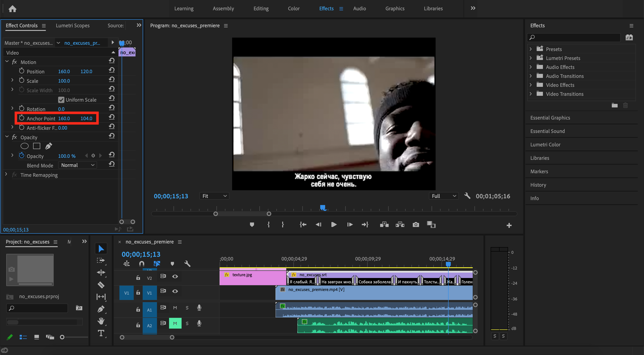Step forward one frame
The width and height of the screenshot is (644, 355).
(x=350, y=225)
